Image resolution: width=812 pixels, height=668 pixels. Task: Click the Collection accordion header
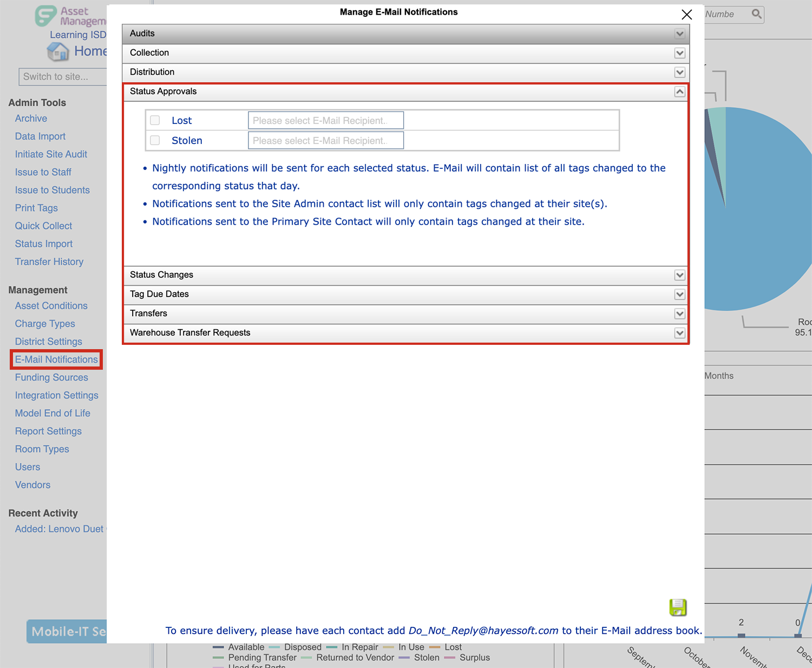pyautogui.click(x=405, y=53)
